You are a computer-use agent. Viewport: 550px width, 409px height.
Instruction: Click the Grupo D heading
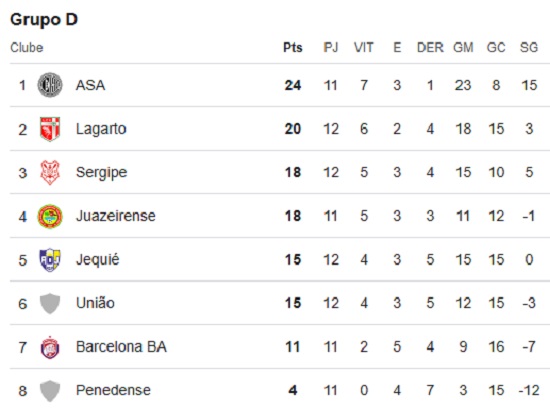point(44,20)
